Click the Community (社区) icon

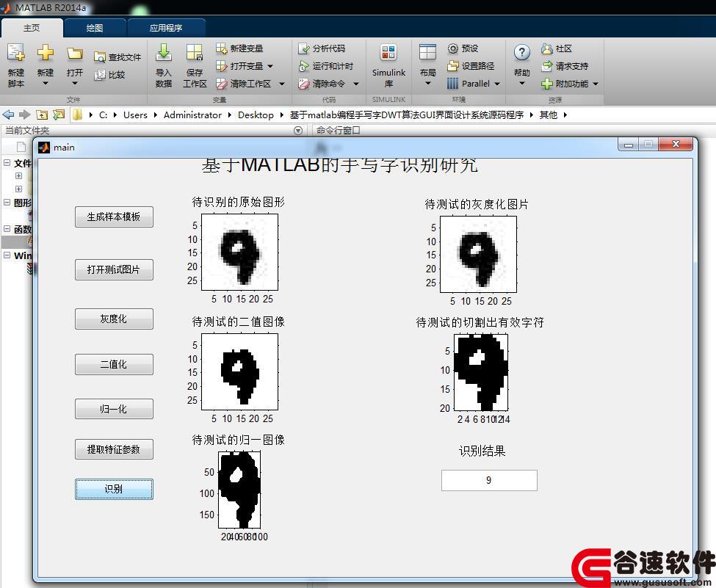(x=546, y=48)
